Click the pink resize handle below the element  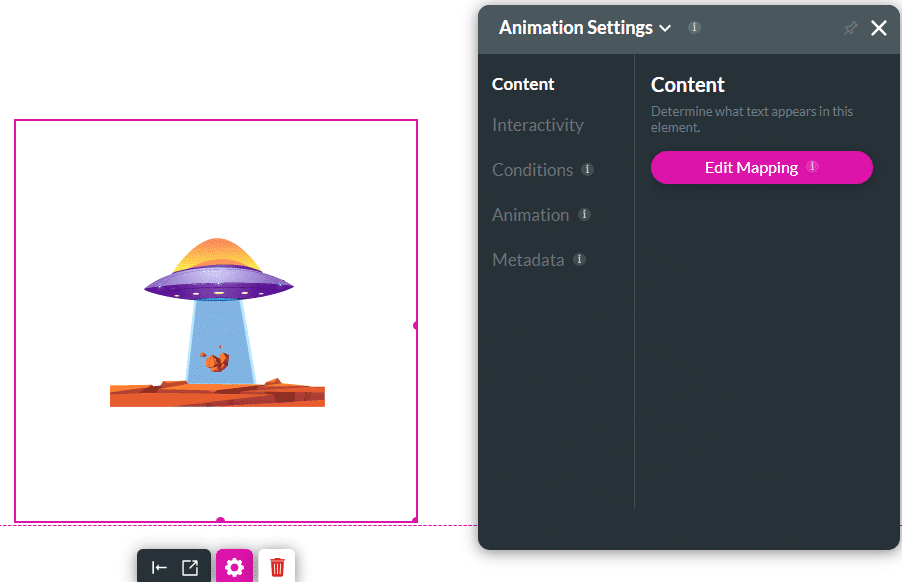pyautogui.click(x=218, y=520)
